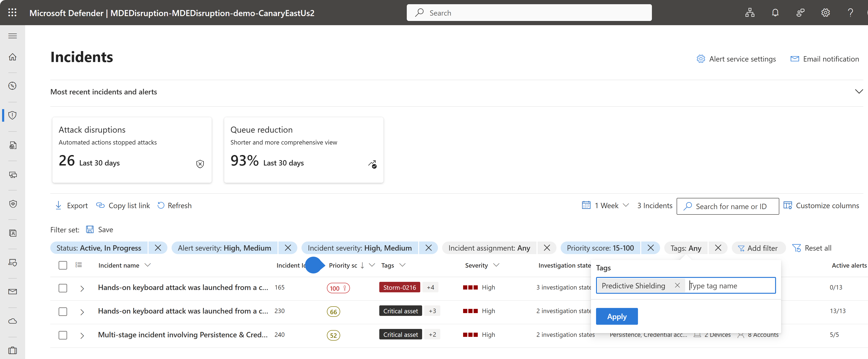Click the Home icon in sidebar
The height and width of the screenshot is (359, 868).
[x=13, y=57]
